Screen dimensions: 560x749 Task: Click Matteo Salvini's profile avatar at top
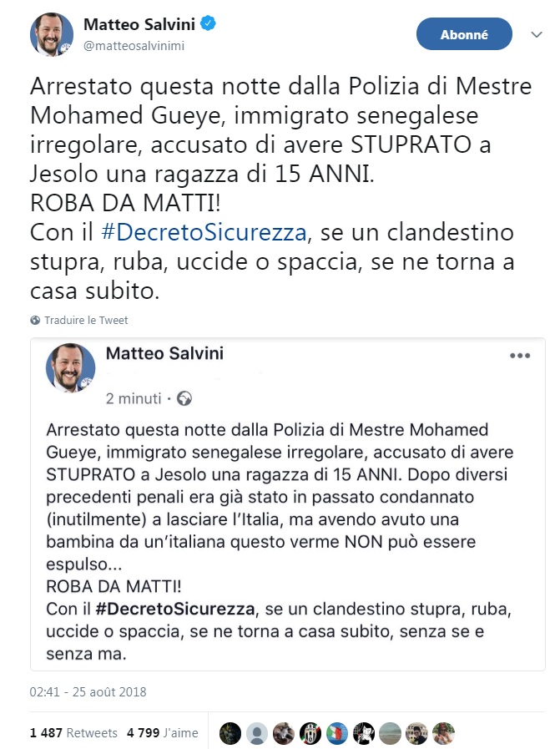tap(52, 35)
